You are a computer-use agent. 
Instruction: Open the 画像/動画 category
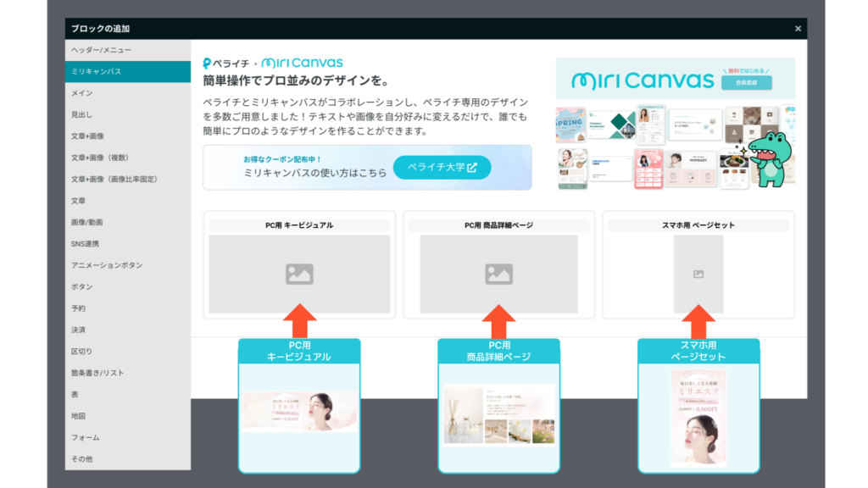[x=128, y=223]
